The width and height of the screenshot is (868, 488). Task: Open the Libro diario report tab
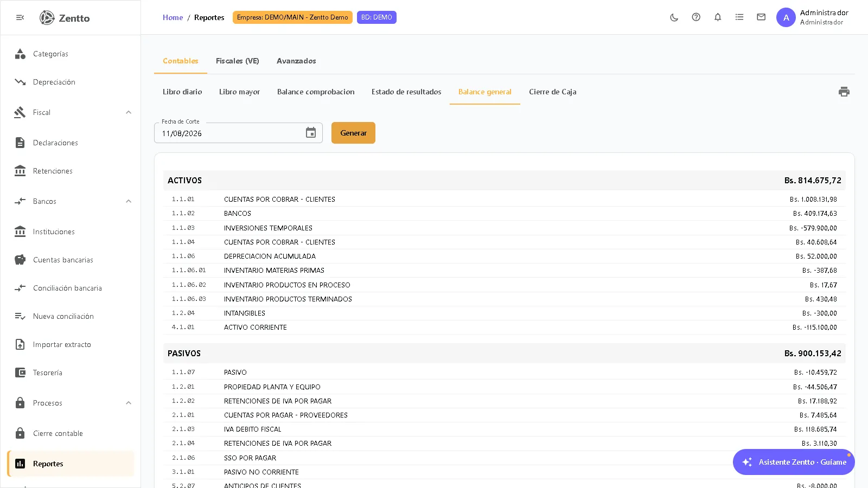click(182, 92)
